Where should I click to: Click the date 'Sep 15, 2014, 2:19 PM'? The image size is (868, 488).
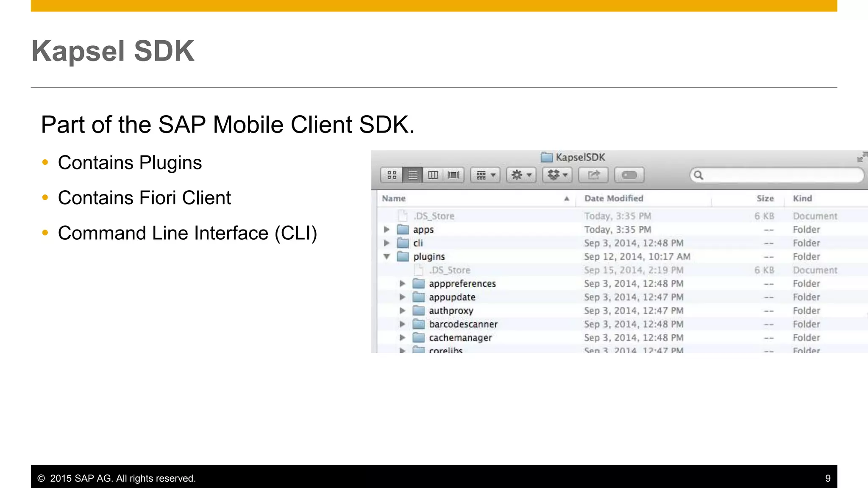tap(634, 270)
